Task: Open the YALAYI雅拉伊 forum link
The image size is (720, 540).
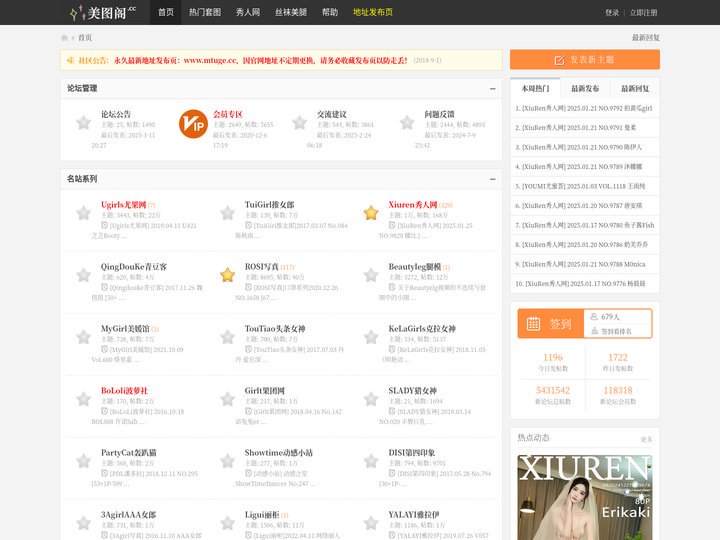Action: point(414,515)
